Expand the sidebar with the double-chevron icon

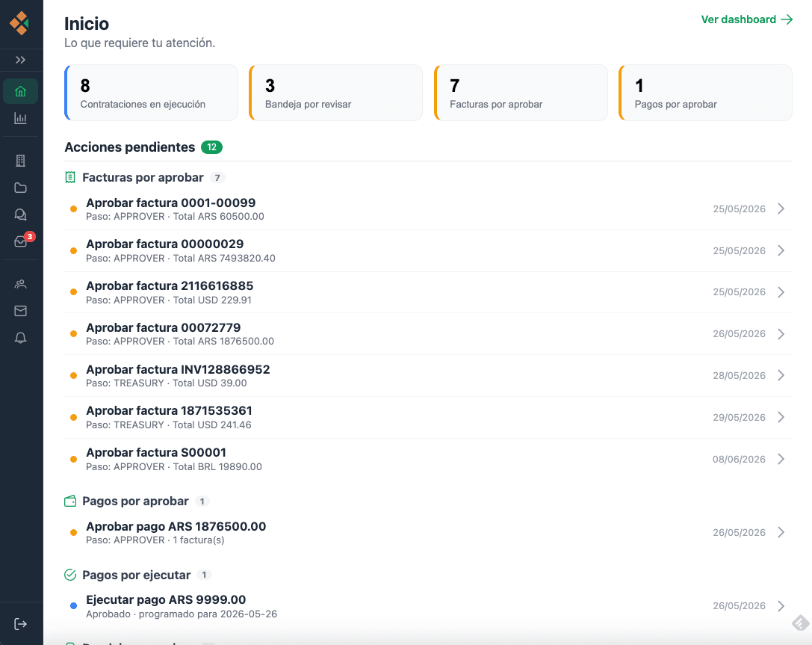point(20,60)
